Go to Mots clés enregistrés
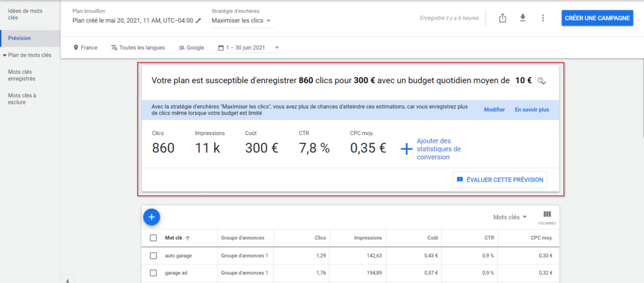 point(21,75)
